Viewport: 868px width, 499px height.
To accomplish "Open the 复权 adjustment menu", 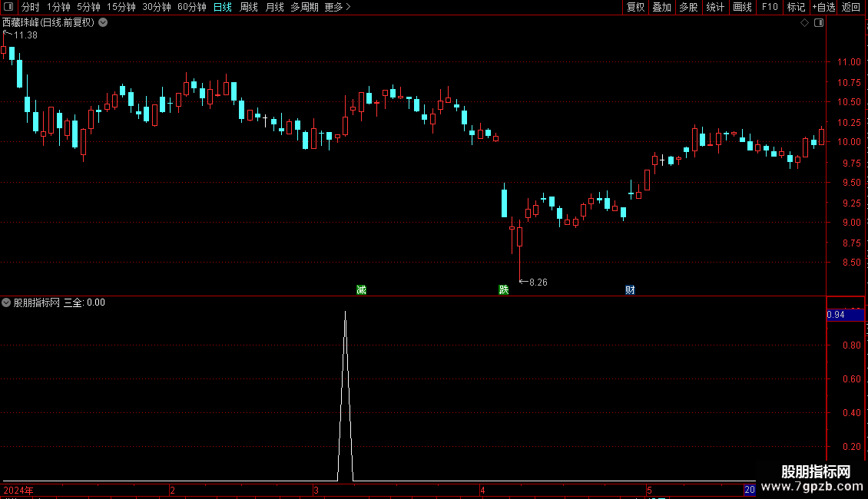I will point(635,7).
